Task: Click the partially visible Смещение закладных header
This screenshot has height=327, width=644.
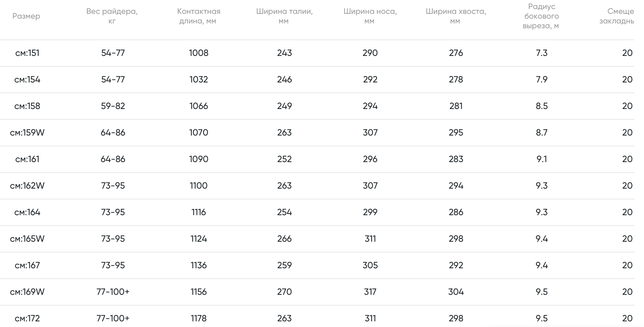Action: (x=617, y=16)
